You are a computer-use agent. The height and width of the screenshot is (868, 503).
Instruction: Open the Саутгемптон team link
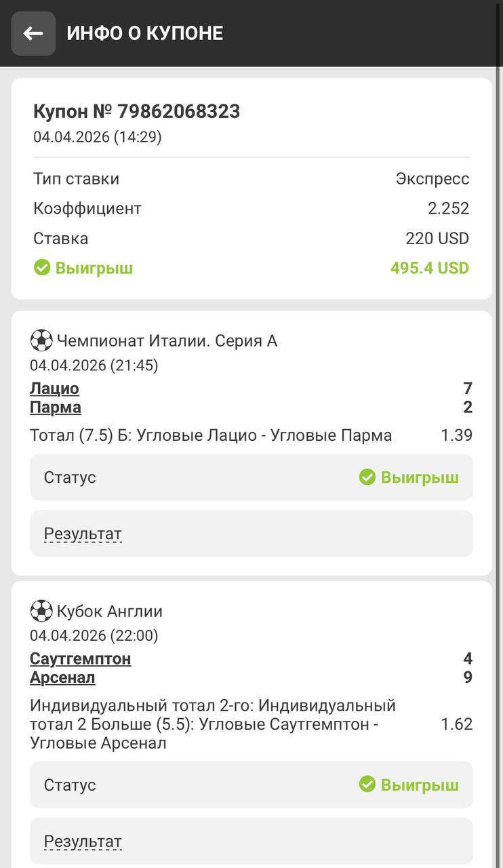coord(81,658)
